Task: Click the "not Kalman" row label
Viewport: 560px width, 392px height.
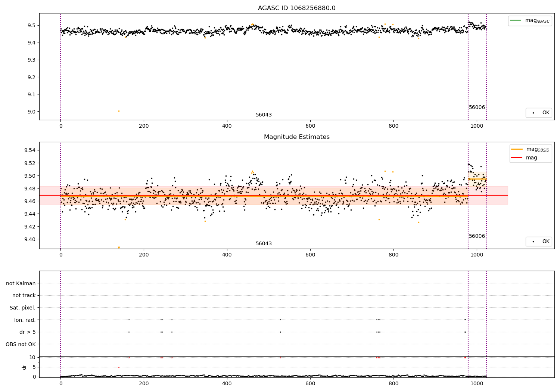Action: coord(21,284)
